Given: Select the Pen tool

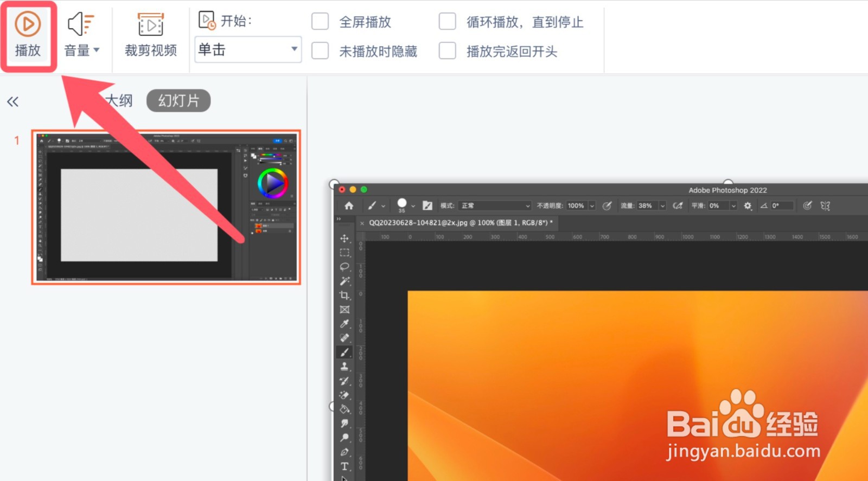Looking at the screenshot, I should (x=344, y=452).
